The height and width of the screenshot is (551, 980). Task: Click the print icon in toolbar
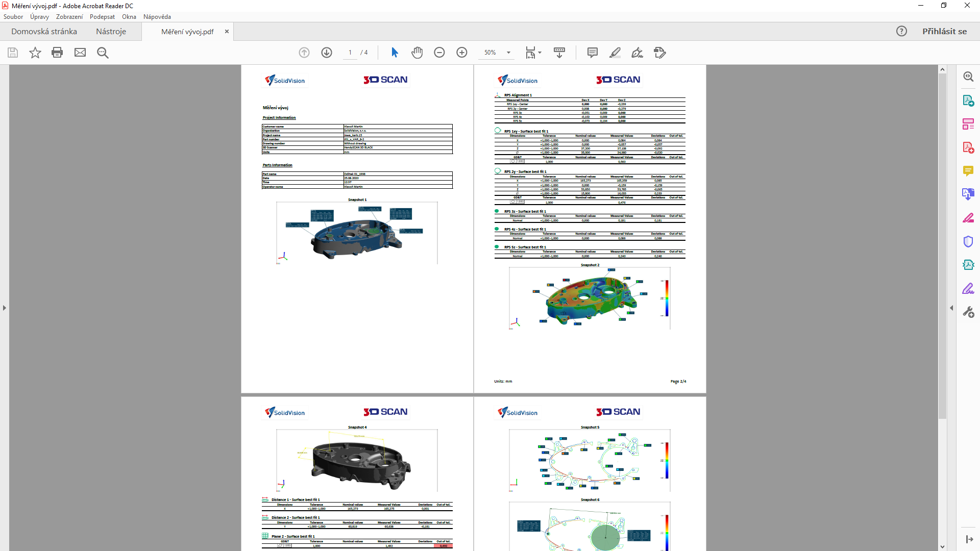click(x=57, y=53)
